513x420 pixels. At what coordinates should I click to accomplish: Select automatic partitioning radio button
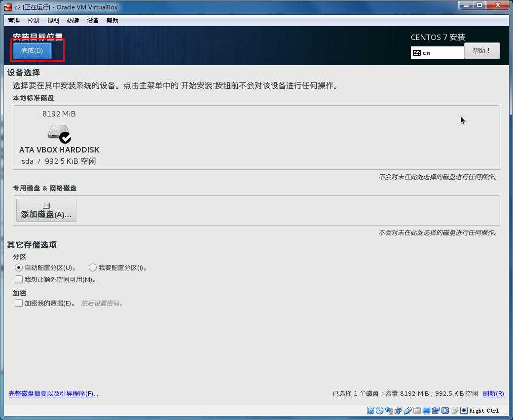19,268
